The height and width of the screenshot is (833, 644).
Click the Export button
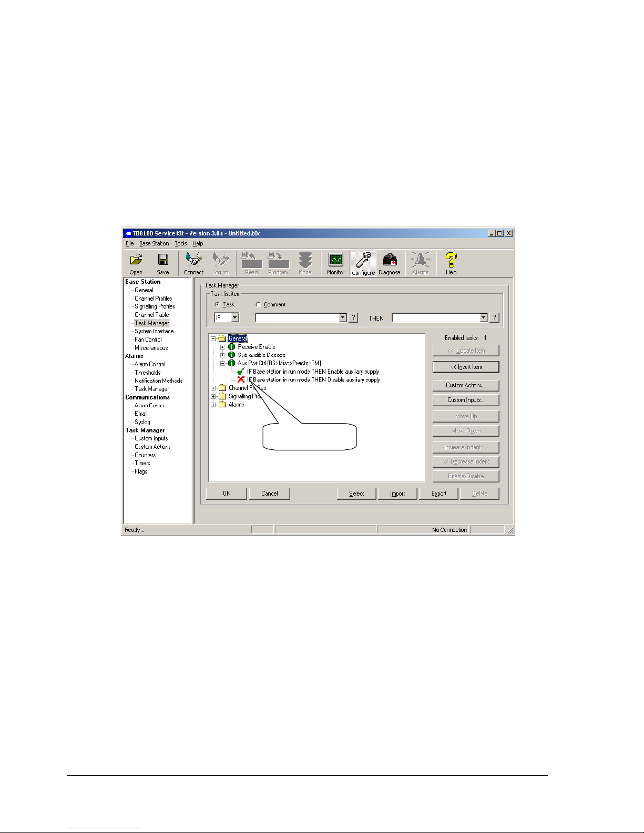click(439, 493)
